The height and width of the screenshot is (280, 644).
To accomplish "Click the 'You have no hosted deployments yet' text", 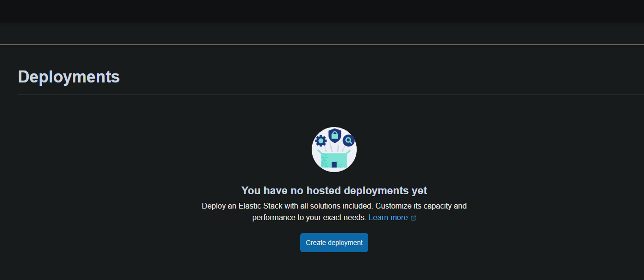I will (x=334, y=190).
